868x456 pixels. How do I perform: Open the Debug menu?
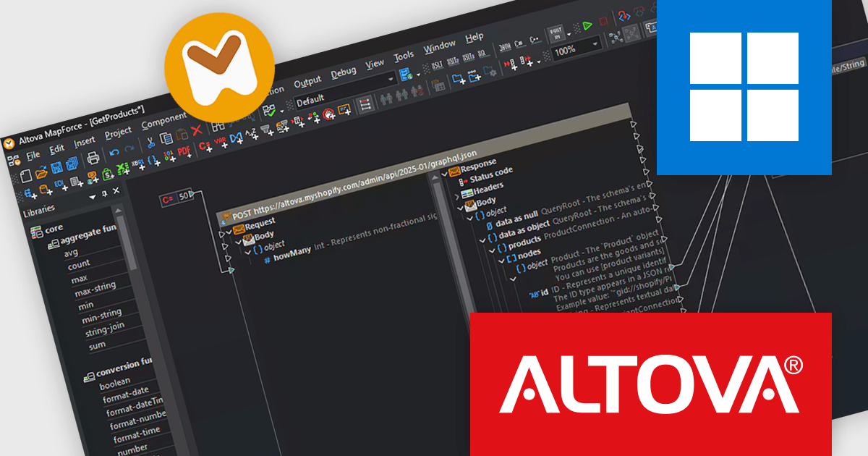tap(344, 72)
